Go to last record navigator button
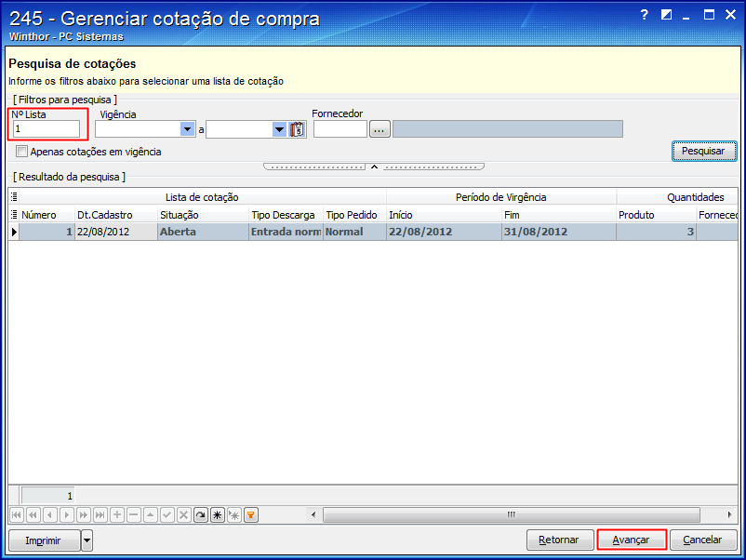746x560 pixels. click(x=100, y=514)
